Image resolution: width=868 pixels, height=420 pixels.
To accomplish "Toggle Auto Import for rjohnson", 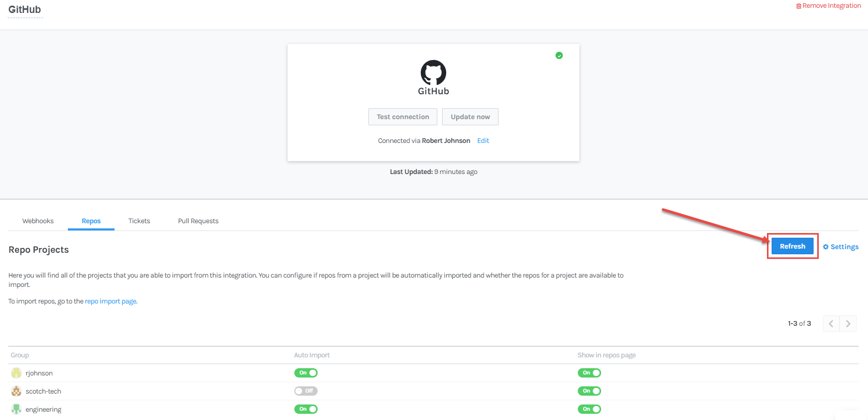I will click(306, 373).
